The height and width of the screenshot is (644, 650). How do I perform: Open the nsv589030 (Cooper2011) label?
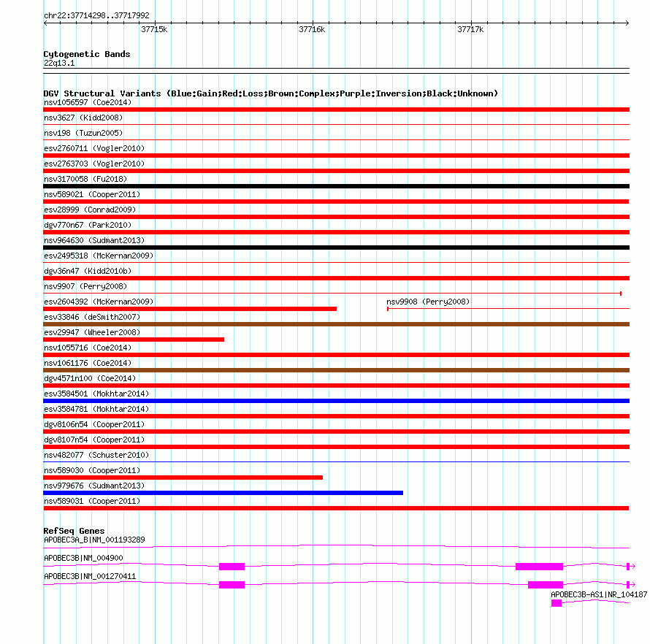tap(92, 470)
